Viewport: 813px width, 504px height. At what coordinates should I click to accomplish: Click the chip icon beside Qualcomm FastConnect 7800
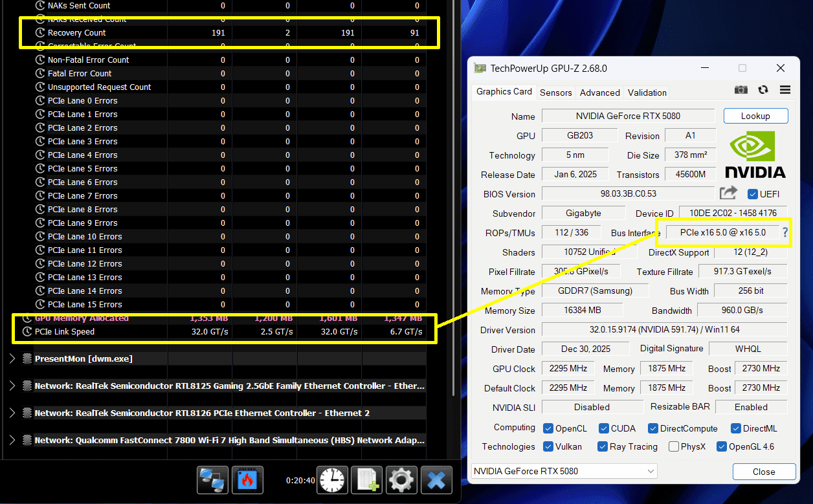pos(27,440)
